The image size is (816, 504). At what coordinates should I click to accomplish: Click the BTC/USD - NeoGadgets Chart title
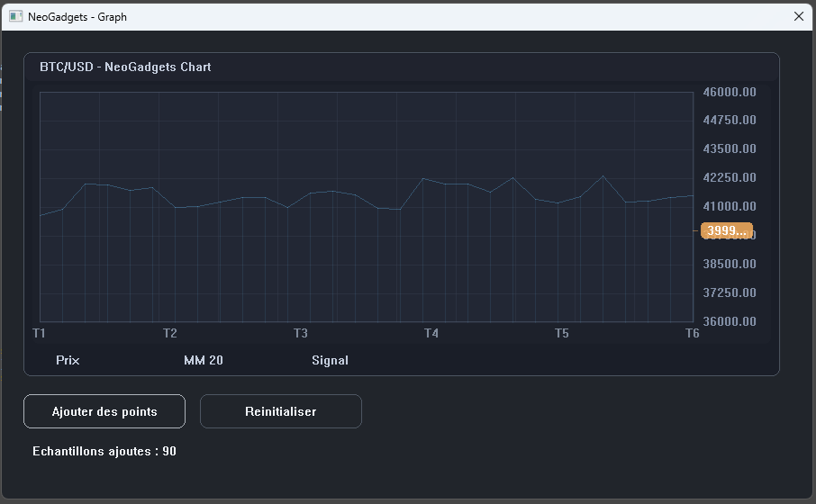pos(125,67)
